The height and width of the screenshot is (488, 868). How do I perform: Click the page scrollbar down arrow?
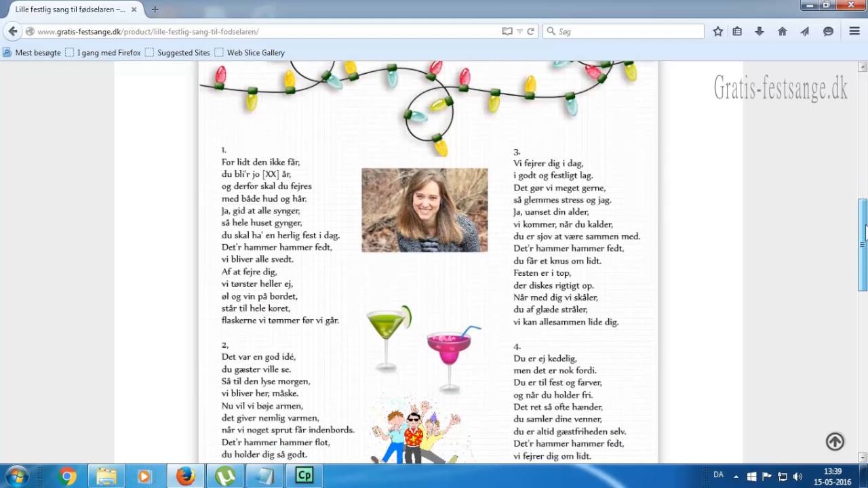[x=863, y=457]
